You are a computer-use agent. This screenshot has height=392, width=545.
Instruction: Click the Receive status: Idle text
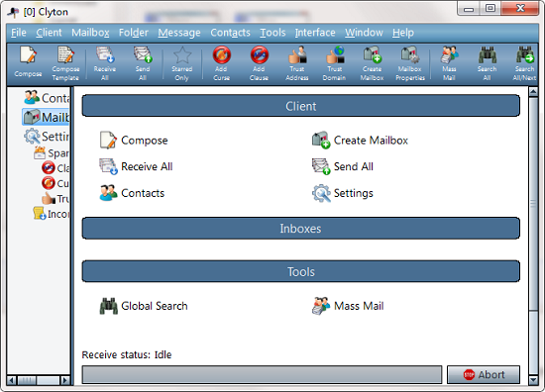(x=127, y=354)
